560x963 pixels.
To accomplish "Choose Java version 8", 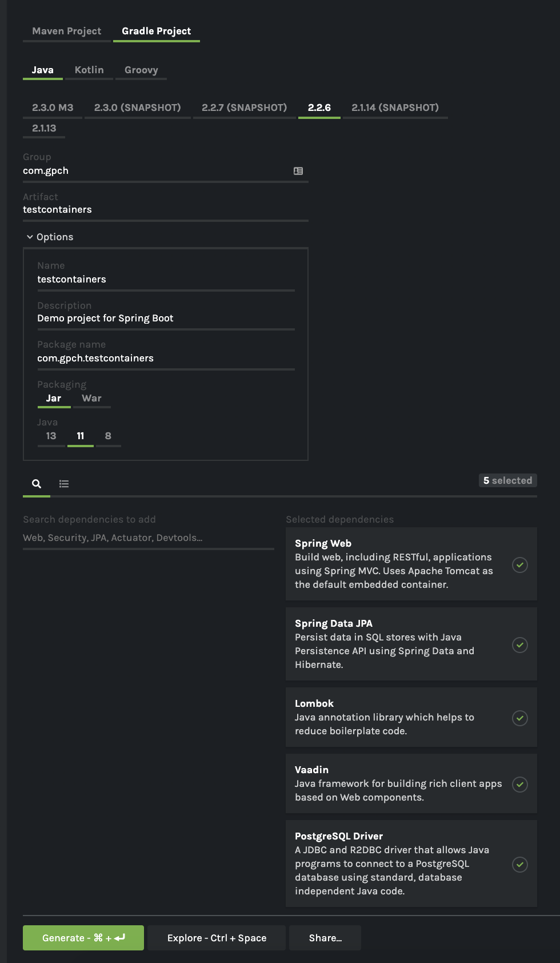I will tap(108, 436).
